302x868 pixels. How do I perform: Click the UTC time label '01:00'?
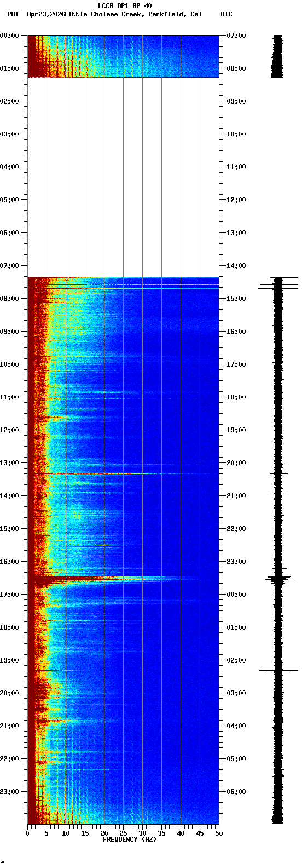[x=236, y=627]
